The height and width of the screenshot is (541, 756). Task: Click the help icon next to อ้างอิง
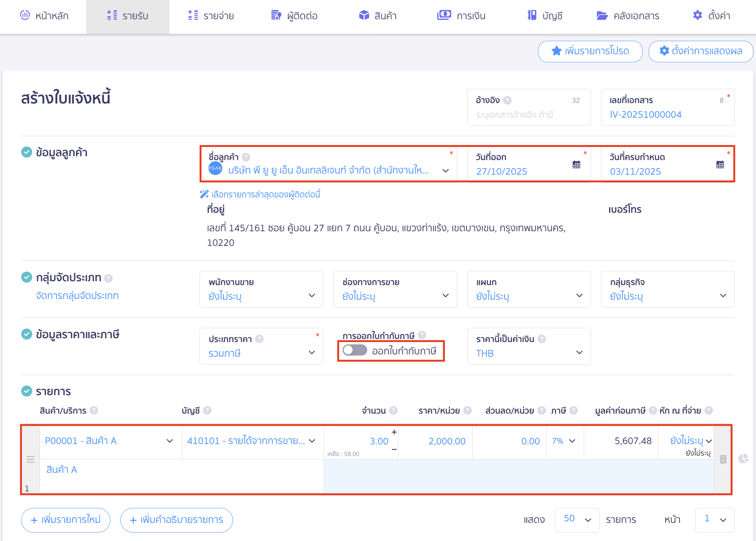(508, 100)
